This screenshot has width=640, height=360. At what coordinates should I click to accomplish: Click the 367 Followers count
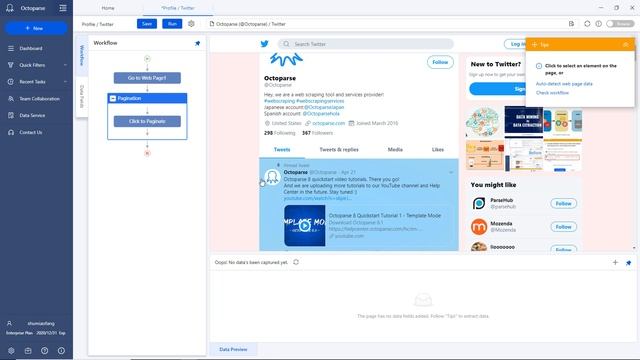click(317, 133)
